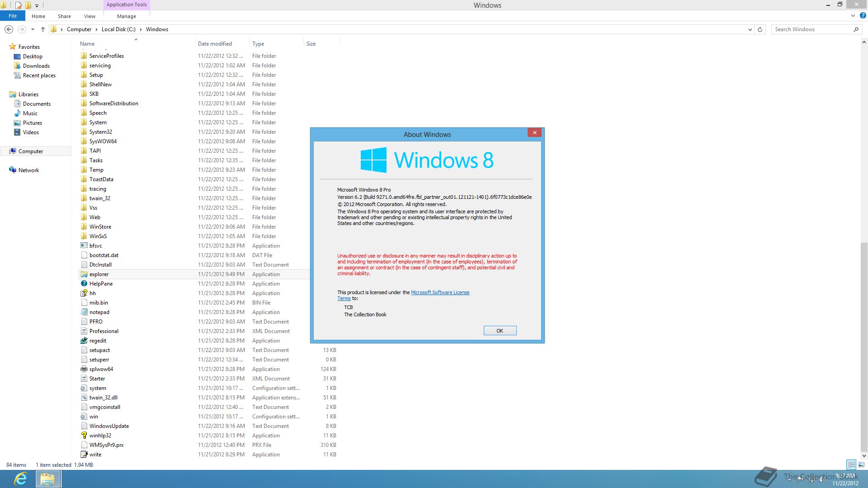This screenshot has width=868, height=488.
Task: Select the twain_32.dll file
Action: click(103, 398)
